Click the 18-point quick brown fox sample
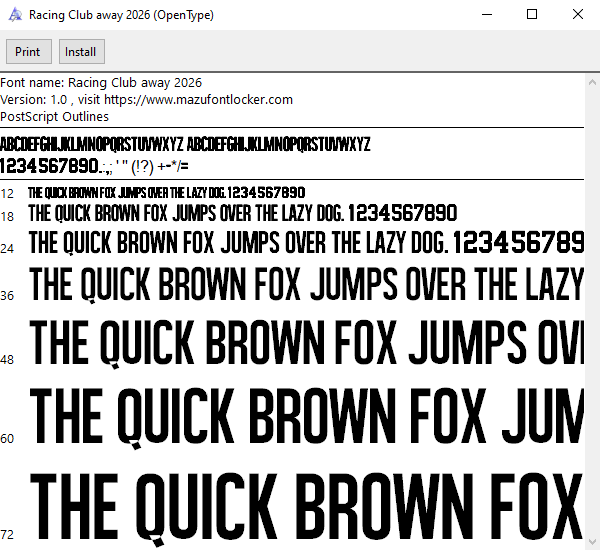The width and height of the screenshot is (600, 550). tap(243, 213)
